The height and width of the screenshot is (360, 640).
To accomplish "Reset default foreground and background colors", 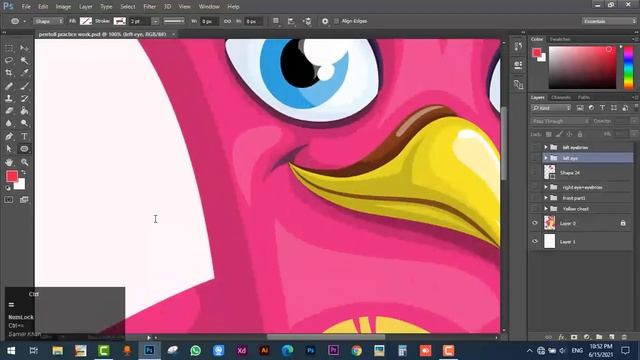I will [8, 188].
